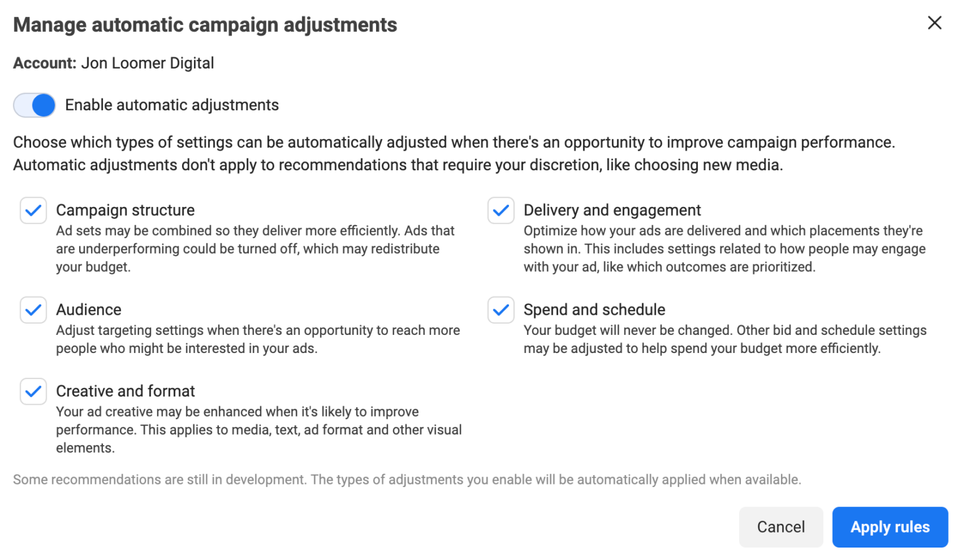
Task: Select the Campaign structure label
Action: tap(125, 210)
